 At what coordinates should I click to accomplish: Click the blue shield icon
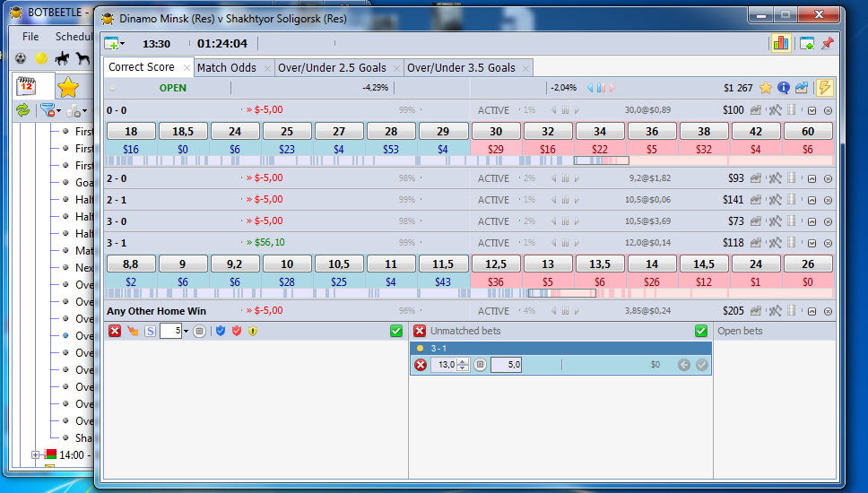(x=221, y=331)
